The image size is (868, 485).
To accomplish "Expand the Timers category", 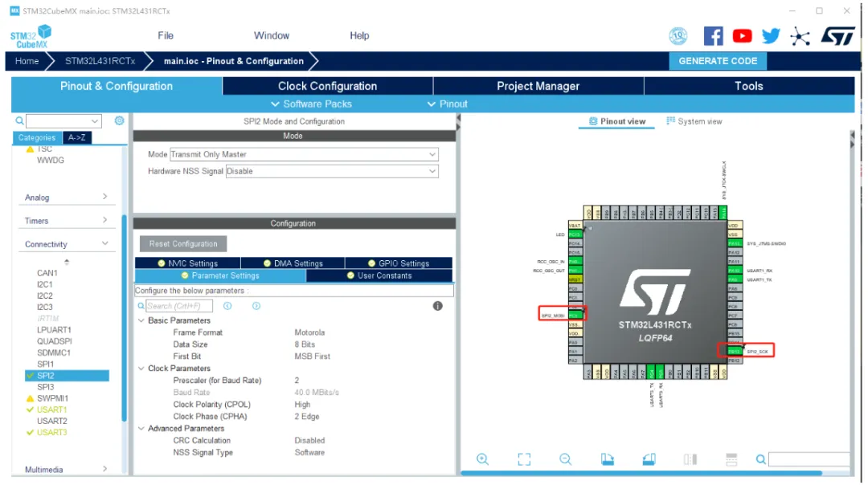I will click(66, 221).
